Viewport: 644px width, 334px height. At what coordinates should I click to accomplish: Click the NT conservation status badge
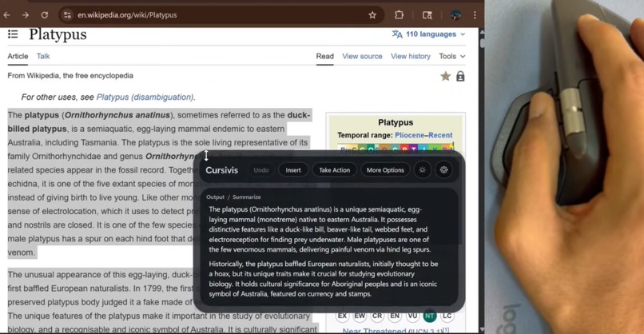point(430,316)
